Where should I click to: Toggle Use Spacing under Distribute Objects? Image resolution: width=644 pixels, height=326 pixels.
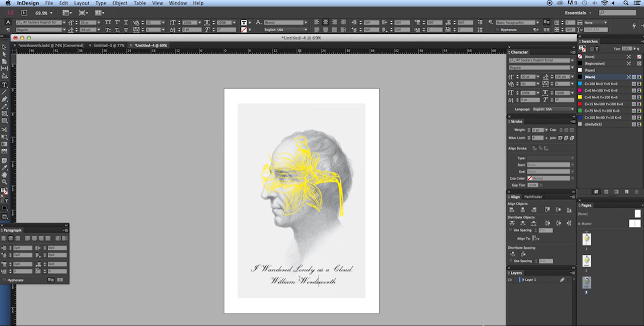(510, 230)
